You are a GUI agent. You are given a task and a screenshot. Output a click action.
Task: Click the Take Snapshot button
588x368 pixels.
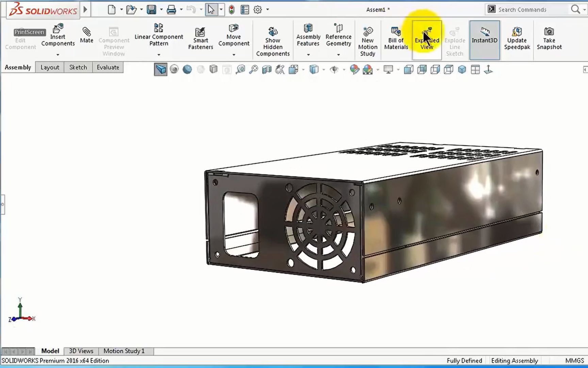coord(549,37)
